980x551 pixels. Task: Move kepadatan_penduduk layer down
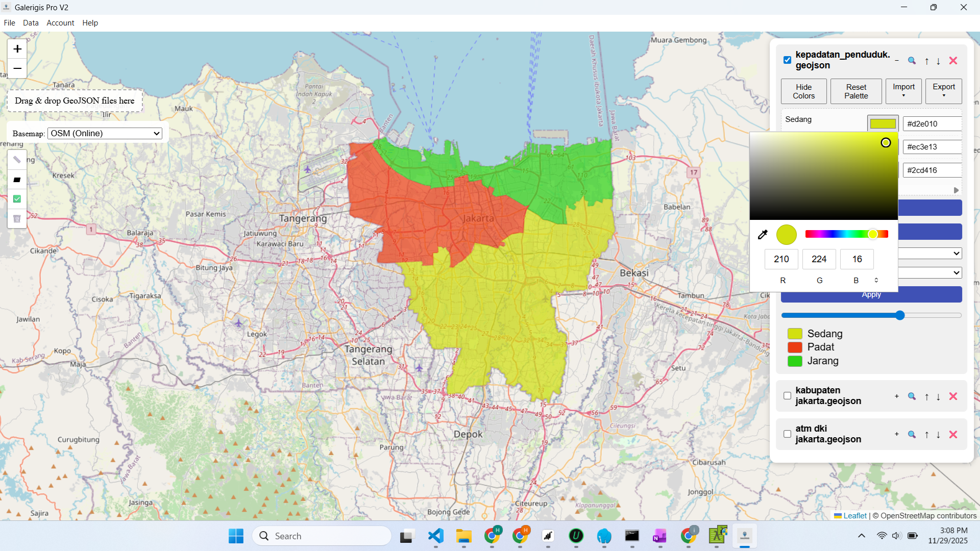pos(938,61)
